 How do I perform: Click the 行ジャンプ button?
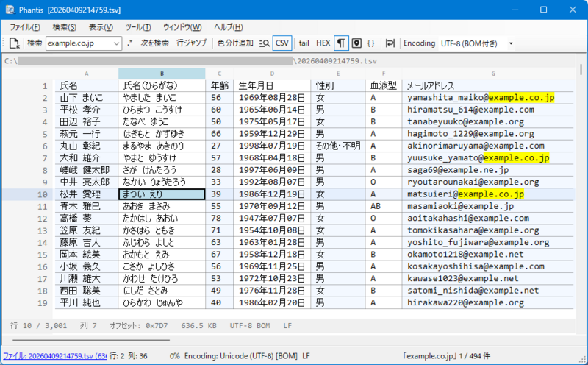point(192,43)
